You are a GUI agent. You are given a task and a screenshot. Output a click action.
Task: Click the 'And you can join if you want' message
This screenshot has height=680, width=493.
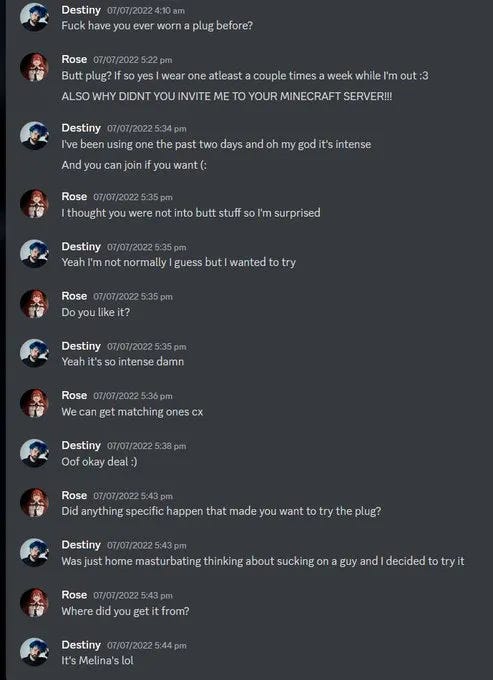134,165
